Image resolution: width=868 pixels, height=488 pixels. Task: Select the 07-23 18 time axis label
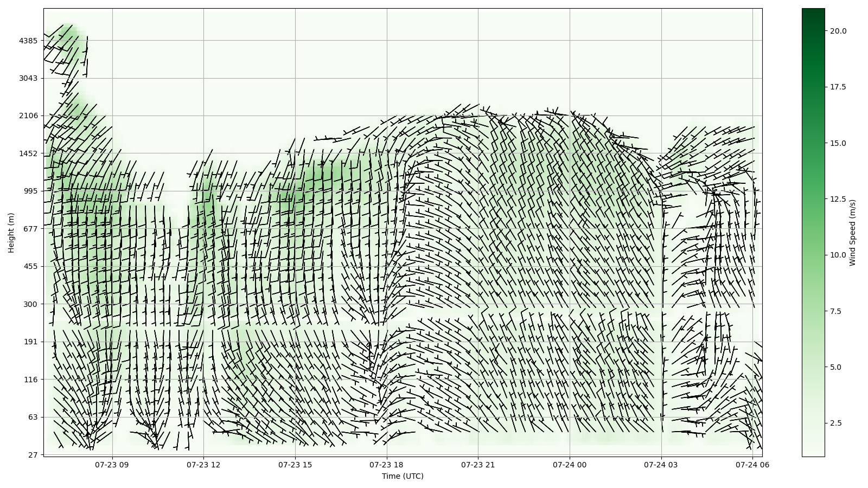pos(387,465)
